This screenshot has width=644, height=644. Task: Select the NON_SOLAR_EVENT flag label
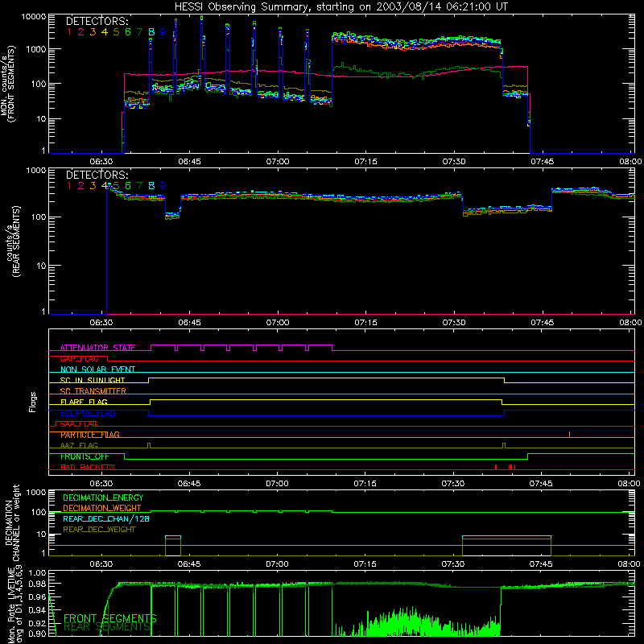(x=97, y=369)
